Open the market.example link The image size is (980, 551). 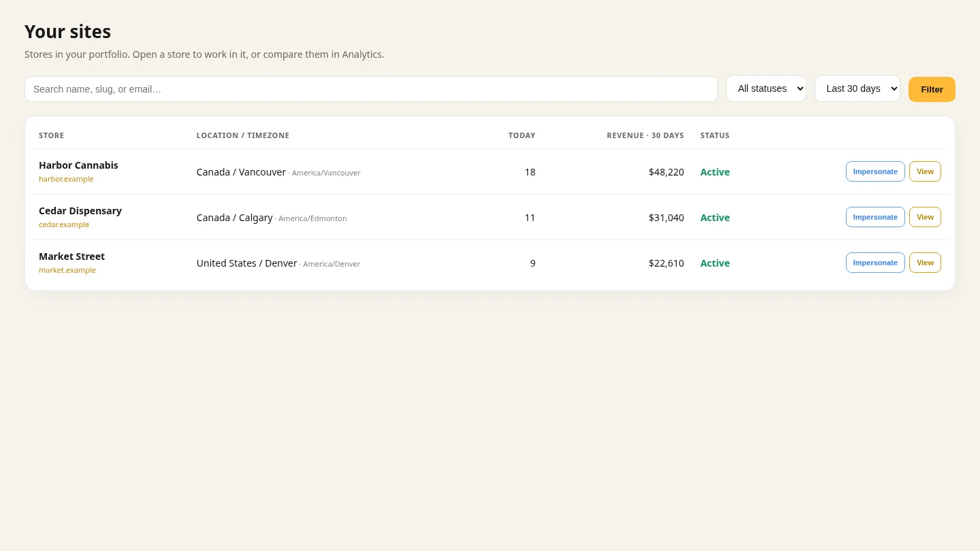(67, 270)
